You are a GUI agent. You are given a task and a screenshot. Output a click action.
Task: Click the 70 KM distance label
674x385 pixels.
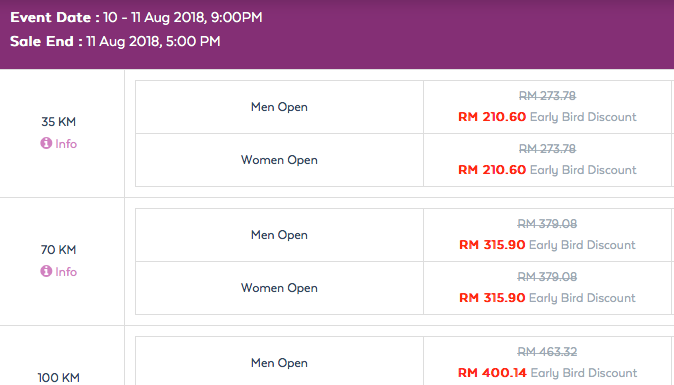(58, 250)
